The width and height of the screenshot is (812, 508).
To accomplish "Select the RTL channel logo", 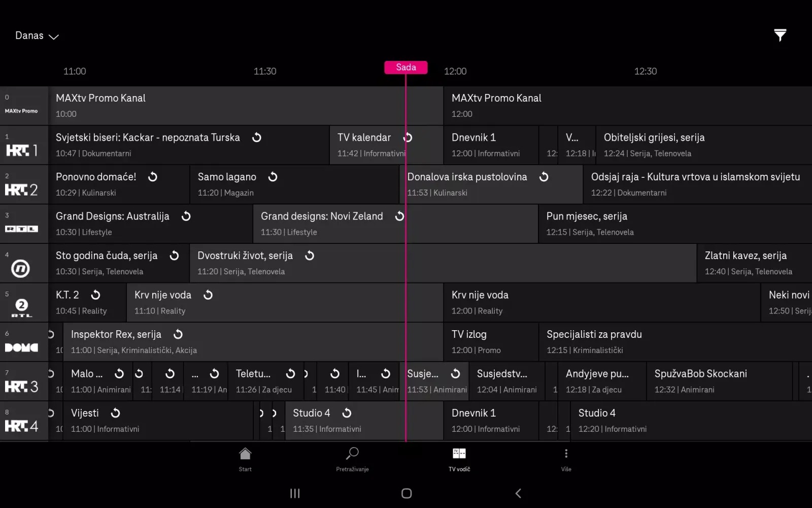I will tap(21, 229).
